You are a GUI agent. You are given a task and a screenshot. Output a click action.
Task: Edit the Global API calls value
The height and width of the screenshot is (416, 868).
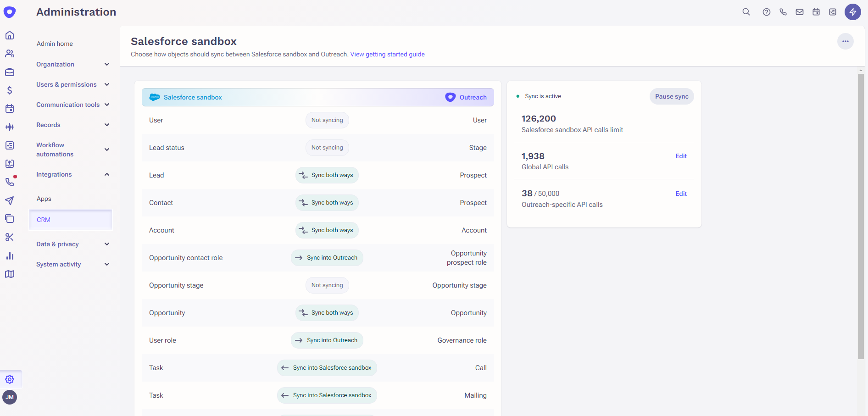pyautogui.click(x=681, y=156)
